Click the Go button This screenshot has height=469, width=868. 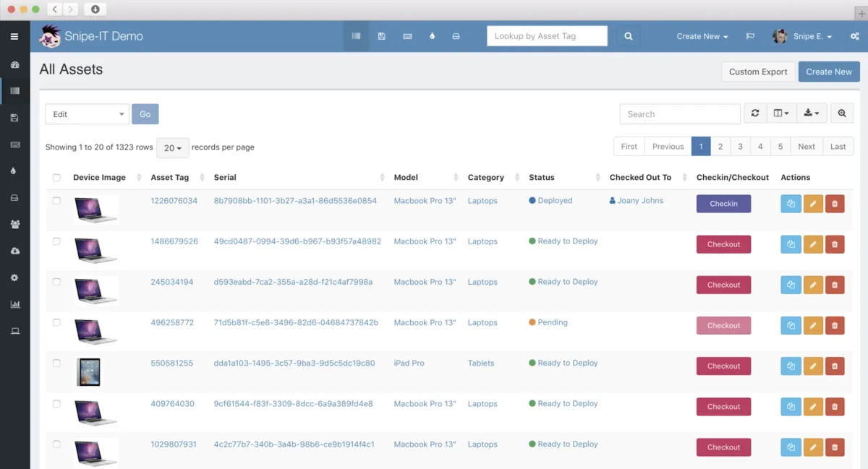click(145, 114)
